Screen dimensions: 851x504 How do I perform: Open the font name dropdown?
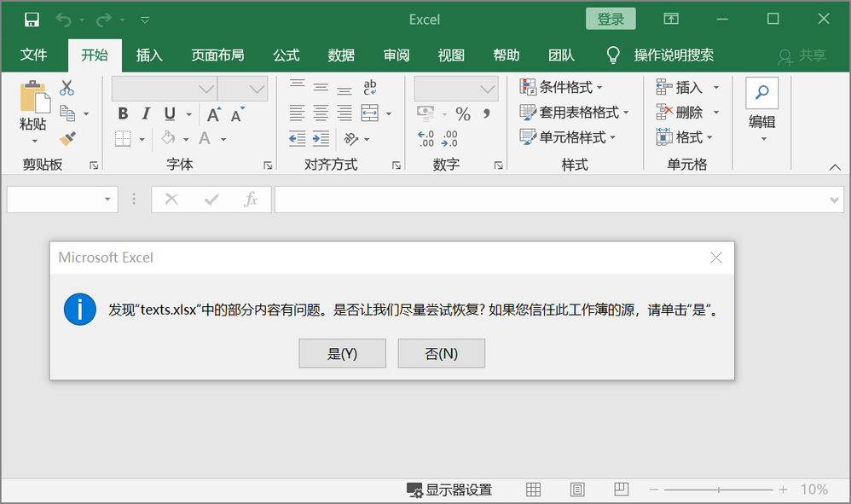[x=206, y=89]
